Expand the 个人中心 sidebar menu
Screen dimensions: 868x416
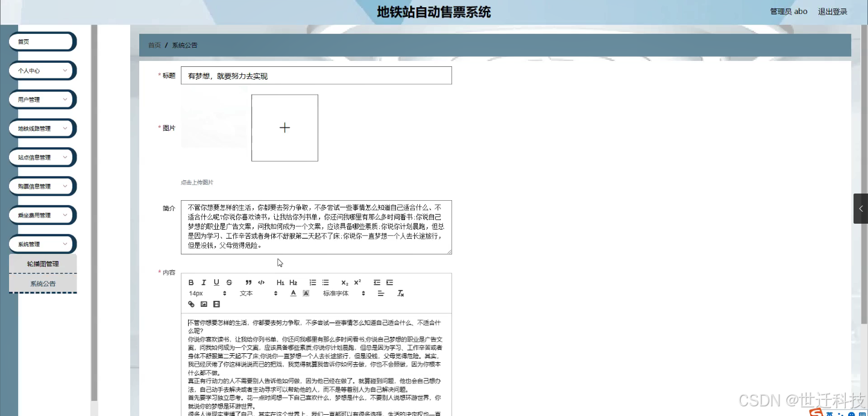point(42,71)
